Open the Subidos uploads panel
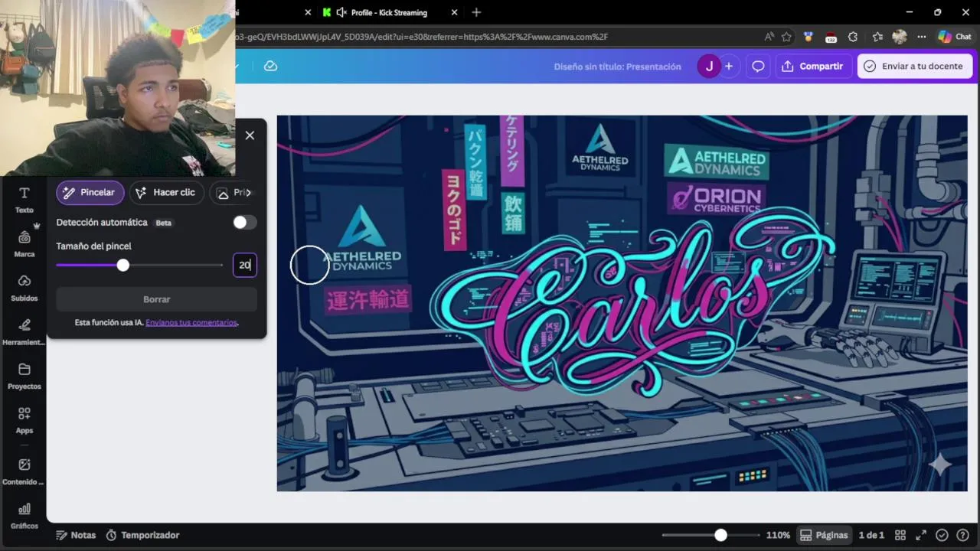 (x=24, y=288)
